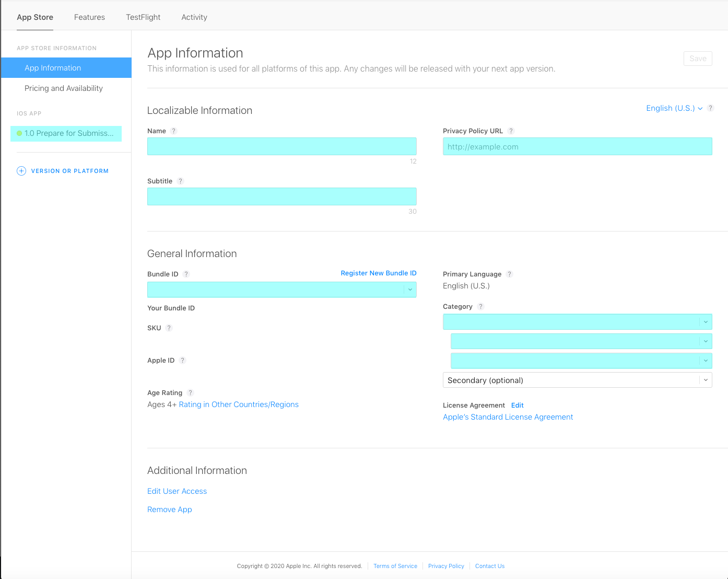Click the Apple ID help icon
The width and height of the screenshot is (728, 579).
click(182, 361)
